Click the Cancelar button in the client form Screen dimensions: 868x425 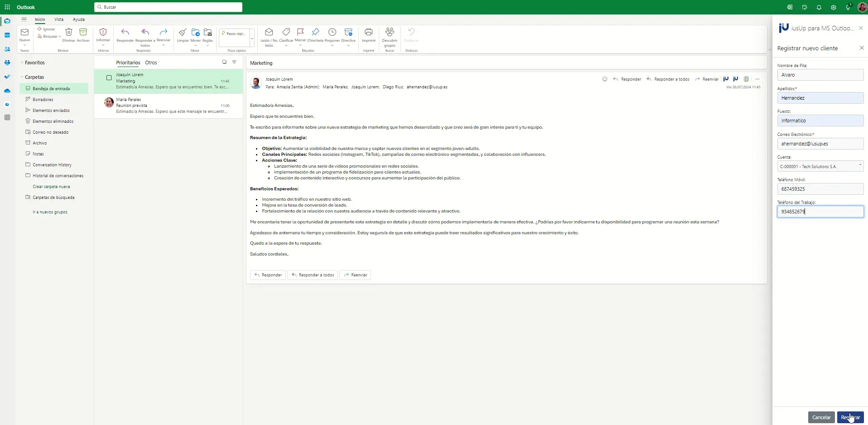(821, 417)
